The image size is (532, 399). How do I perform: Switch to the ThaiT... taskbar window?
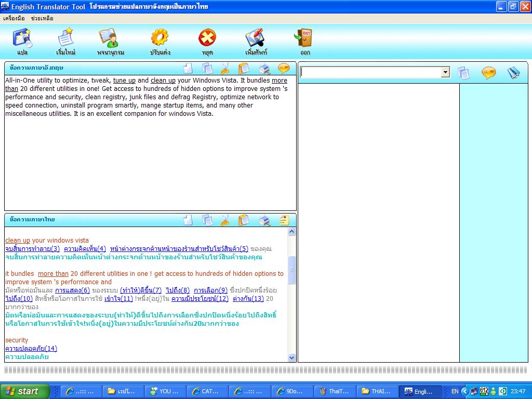335,391
